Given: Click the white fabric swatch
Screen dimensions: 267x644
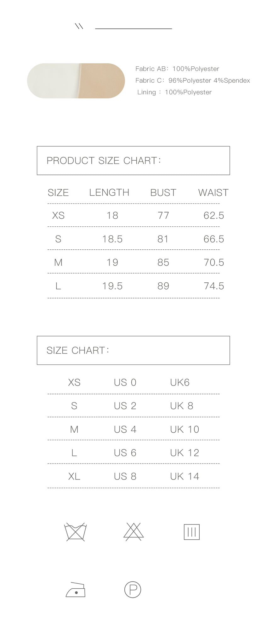Looking at the screenshot, I should tap(53, 81).
